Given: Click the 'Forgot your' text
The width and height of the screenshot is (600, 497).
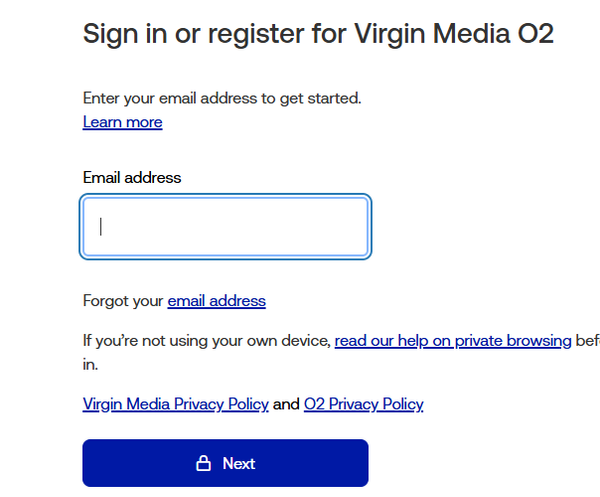Looking at the screenshot, I should pyautogui.click(x=122, y=300).
